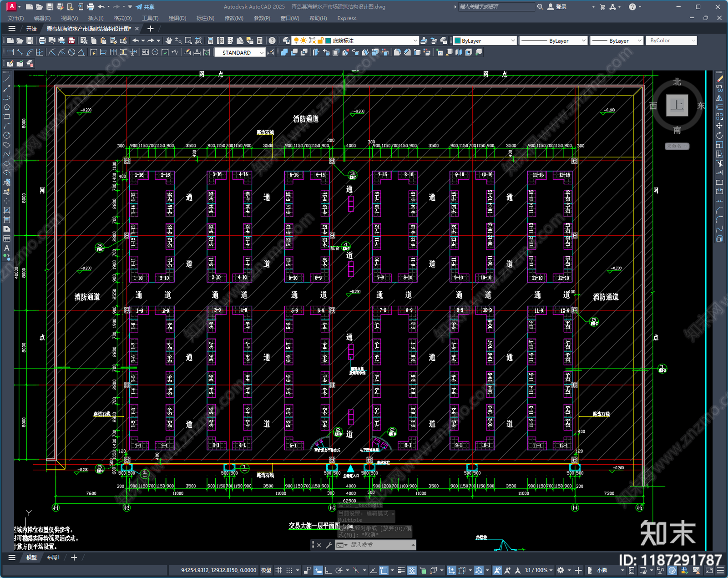This screenshot has width=728, height=578.
Task: Open the DWF publish icon
Action: coord(71,41)
